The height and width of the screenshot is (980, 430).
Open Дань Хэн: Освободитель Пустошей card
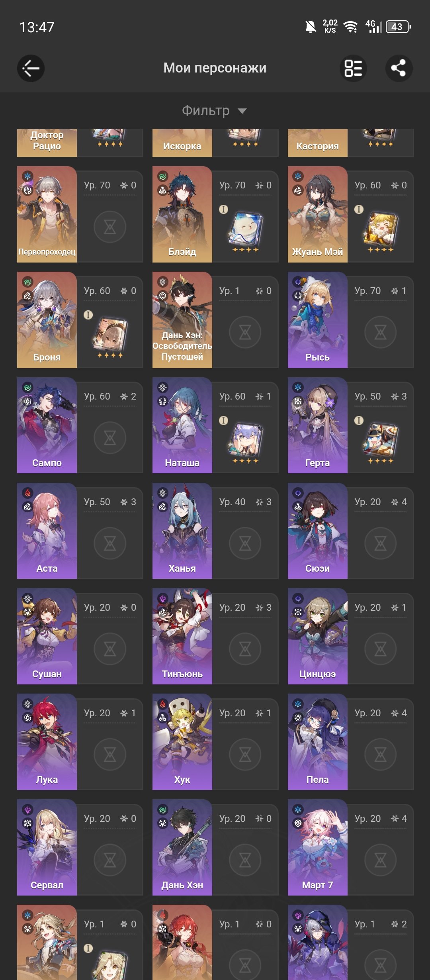coord(182,320)
